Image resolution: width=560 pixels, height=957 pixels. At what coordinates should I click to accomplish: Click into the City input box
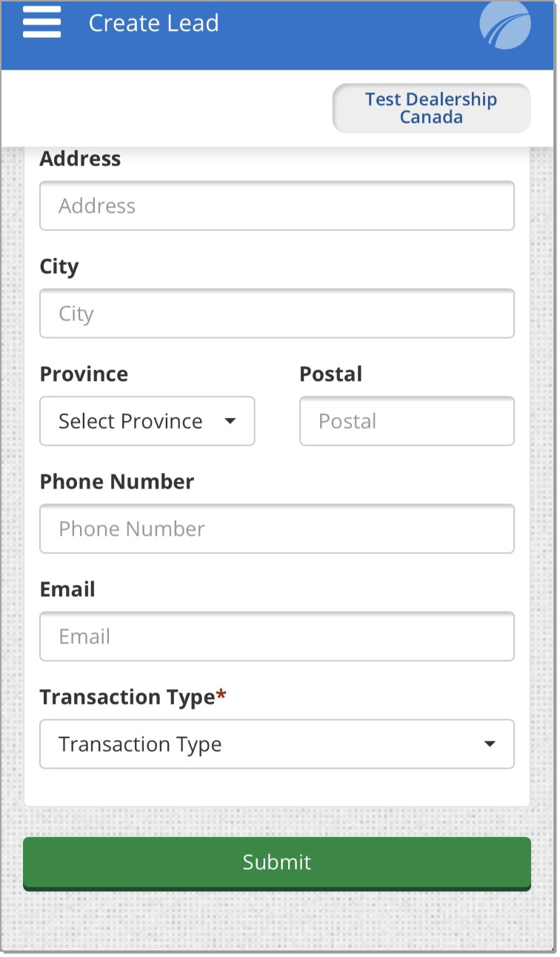[x=277, y=314]
